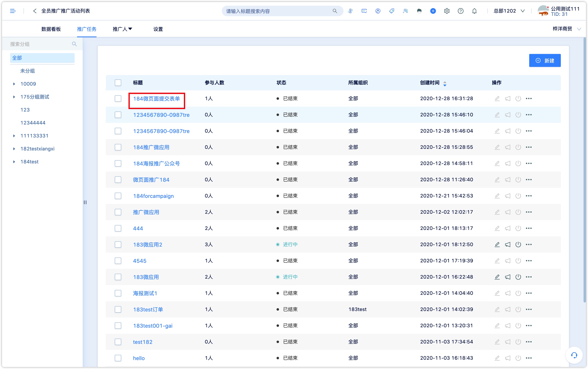Viewport: 588px width, 369px height.
Task: Sort by 创建时间 column arrows
Action: [445, 84]
